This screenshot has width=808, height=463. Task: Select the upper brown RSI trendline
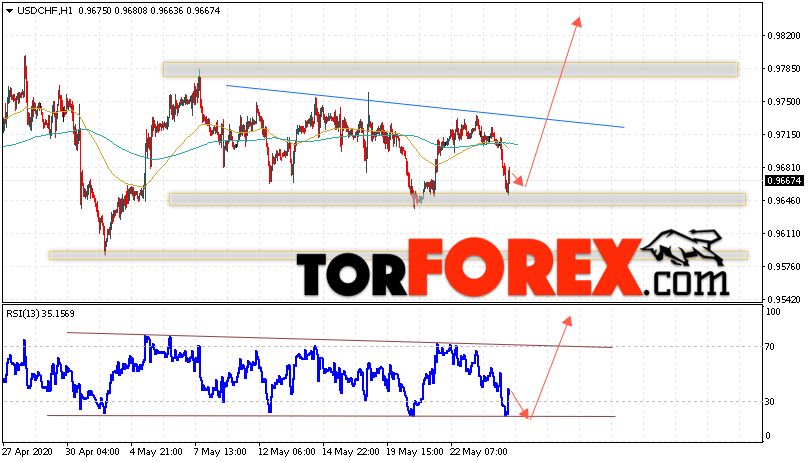tap(340, 340)
